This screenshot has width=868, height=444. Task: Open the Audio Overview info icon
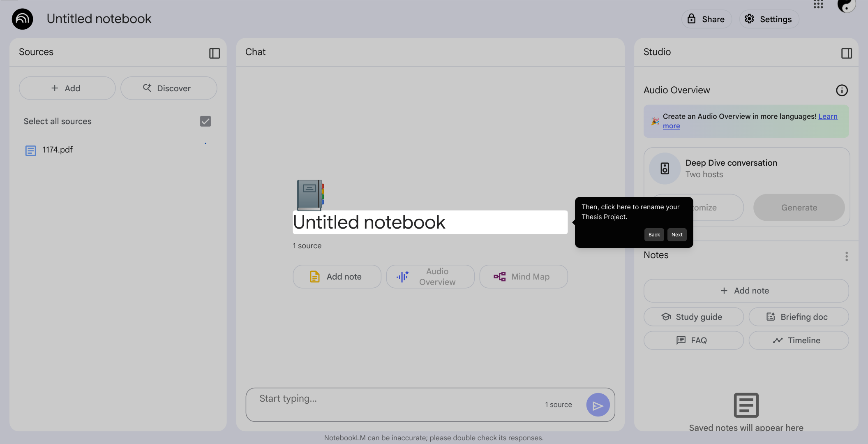tap(842, 90)
